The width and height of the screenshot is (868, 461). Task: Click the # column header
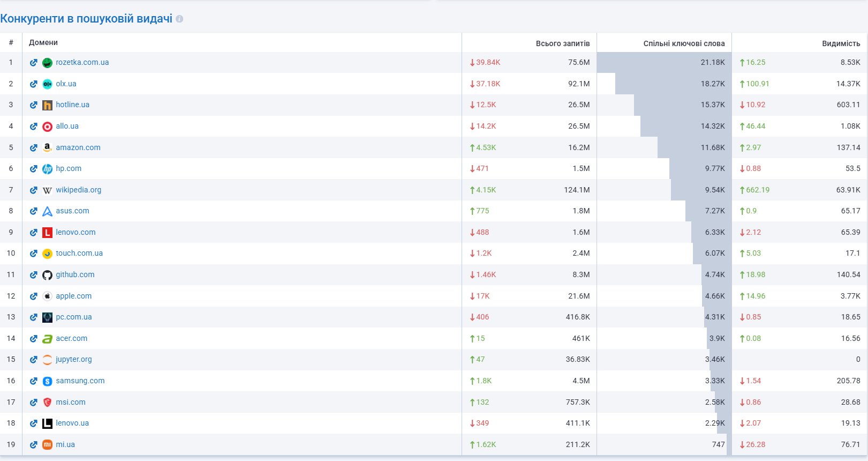tap(11, 42)
